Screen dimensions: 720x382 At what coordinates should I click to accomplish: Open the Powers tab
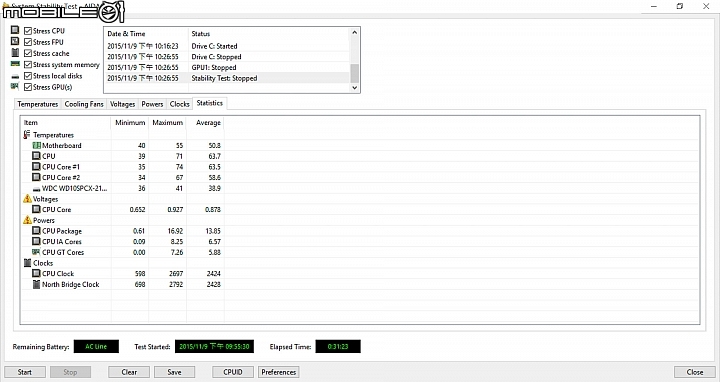(x=152, y=104)
